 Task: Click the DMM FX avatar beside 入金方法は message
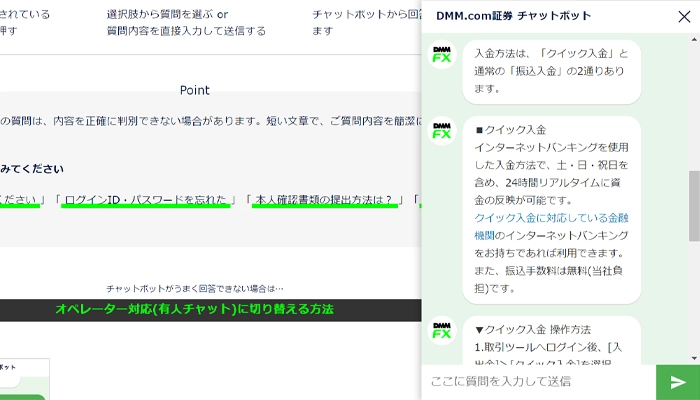pos(442,54)
